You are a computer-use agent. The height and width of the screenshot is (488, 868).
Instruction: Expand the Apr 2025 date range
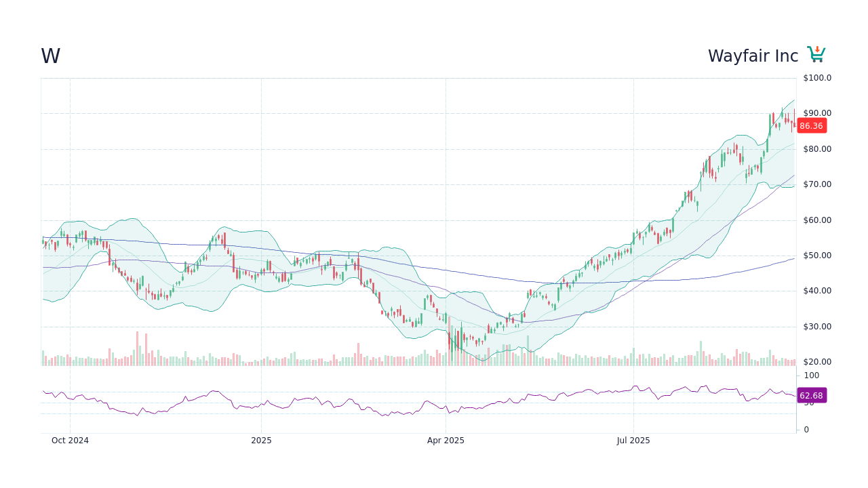pyautogui.click(x=446, y=440)
